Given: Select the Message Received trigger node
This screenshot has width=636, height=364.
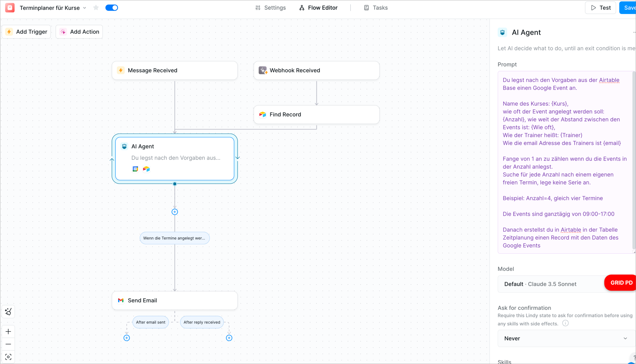Looking at the screenshot, I should click(175, 71).
